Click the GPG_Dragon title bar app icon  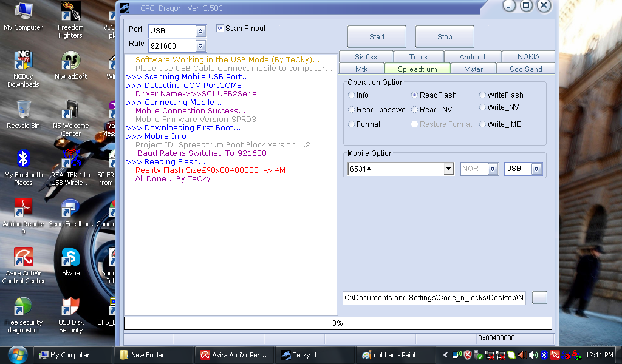point(125,8)
